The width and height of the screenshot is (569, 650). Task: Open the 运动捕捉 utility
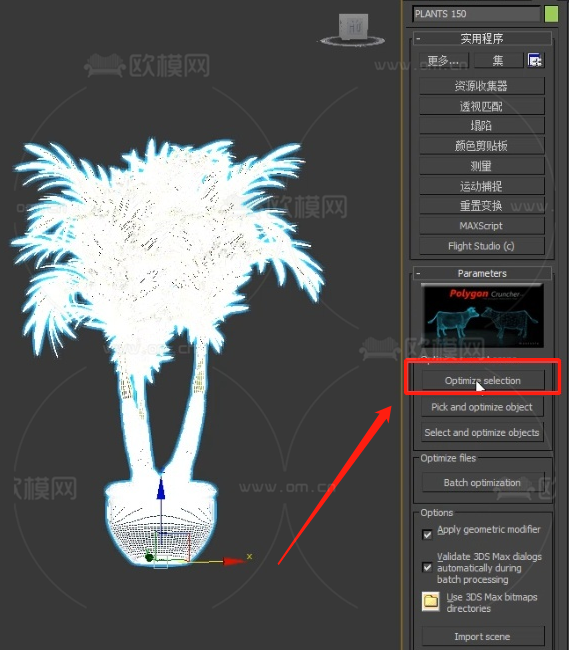482,186
